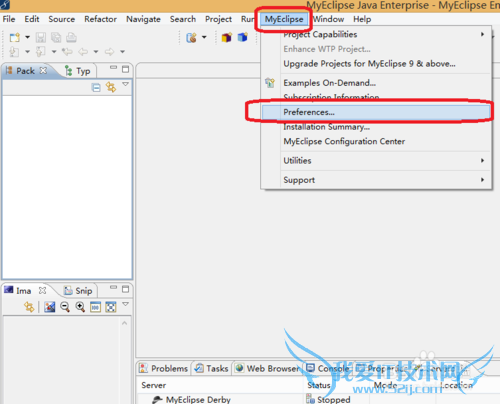
Task: Switch to the Web Browser tab
Action: (x=267, y=368)
